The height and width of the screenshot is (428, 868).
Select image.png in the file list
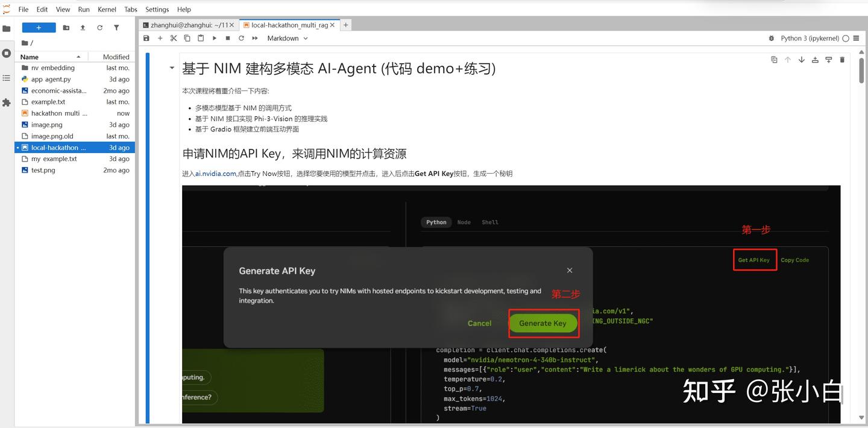point(75,125)
